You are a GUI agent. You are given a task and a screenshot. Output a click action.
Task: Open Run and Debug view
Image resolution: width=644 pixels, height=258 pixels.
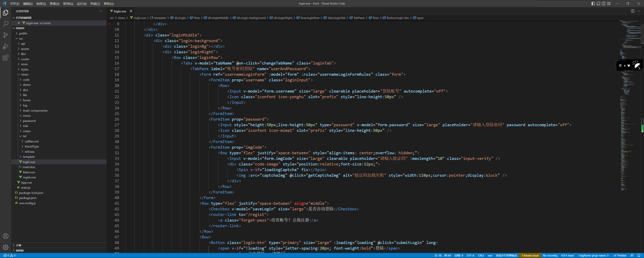click(x=5, y=46)
